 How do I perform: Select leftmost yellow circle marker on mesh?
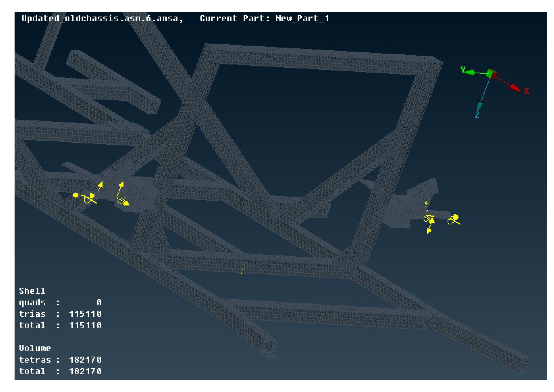tap(75, 195)
